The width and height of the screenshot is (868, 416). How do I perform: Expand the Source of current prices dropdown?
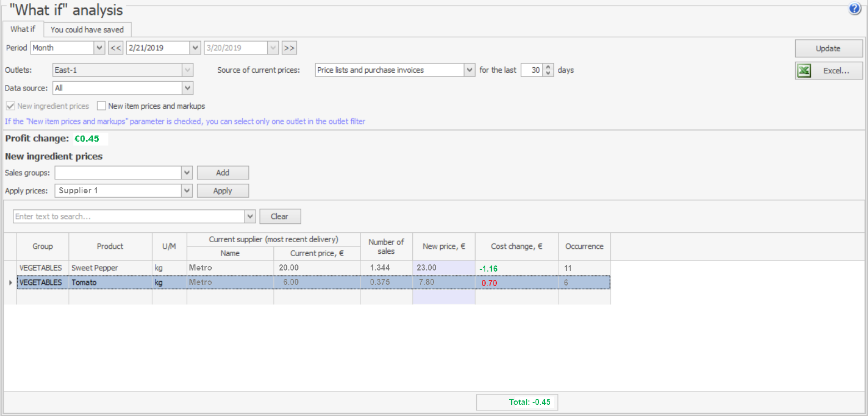click(470, 70)
